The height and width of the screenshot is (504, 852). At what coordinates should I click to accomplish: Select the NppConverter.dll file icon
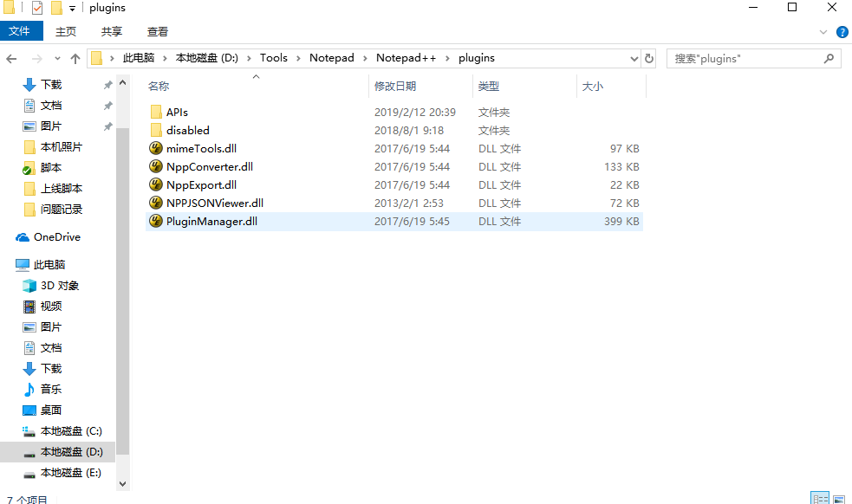pyautogui.click(x=156, y=167)
